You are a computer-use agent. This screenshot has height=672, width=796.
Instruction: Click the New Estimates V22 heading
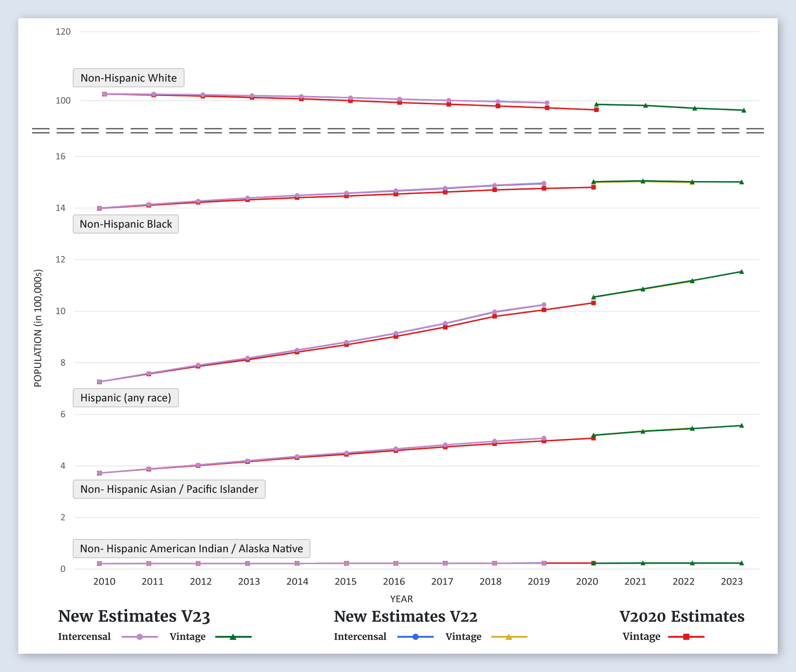(405, 616)
